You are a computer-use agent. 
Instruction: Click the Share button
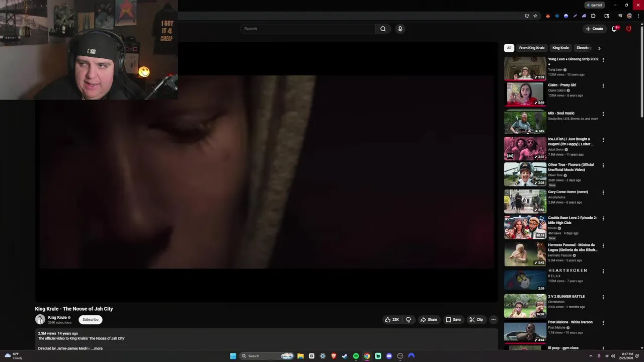coord(429,320)
